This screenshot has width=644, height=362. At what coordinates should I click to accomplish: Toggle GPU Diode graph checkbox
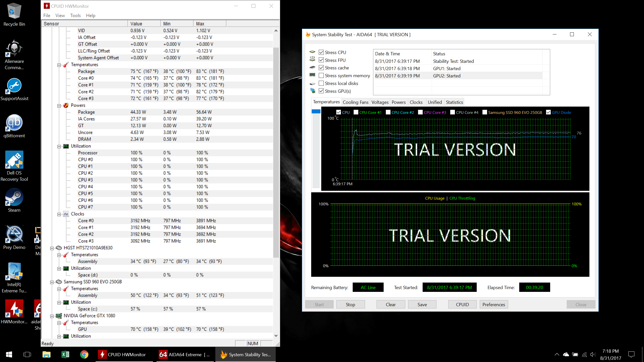pyautogui.click(x=548, y=112)
